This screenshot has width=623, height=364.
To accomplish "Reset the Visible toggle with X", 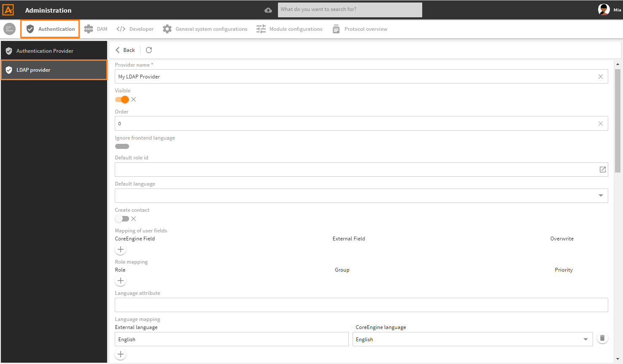I will (x=134, y=100).
